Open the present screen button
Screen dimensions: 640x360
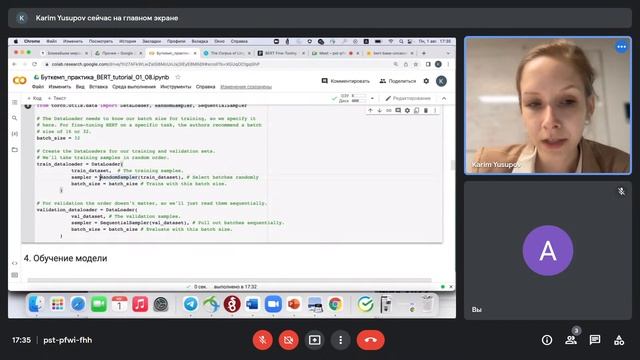click(x=314, y=340)
